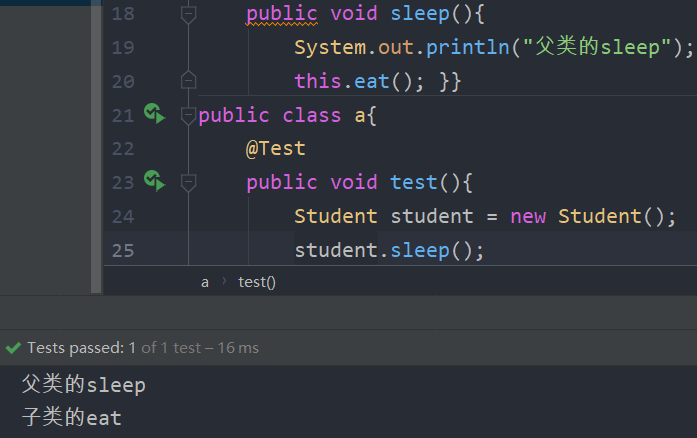The height and width of the screenshot is (438, 697).
Task: Click 'println' call on line 19
Action: [x=467, y=48]
